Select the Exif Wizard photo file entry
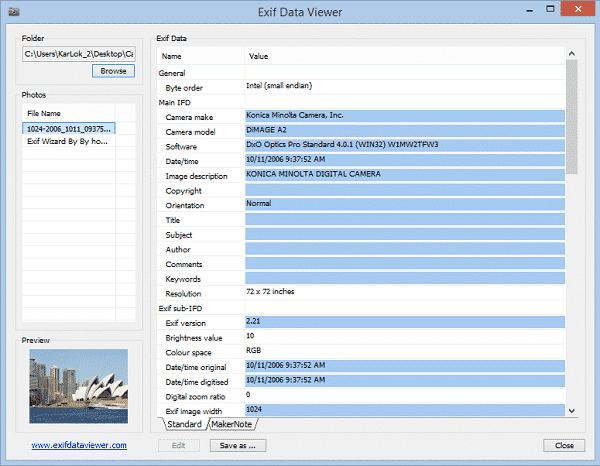600x466 pixels. click(69, 142)
